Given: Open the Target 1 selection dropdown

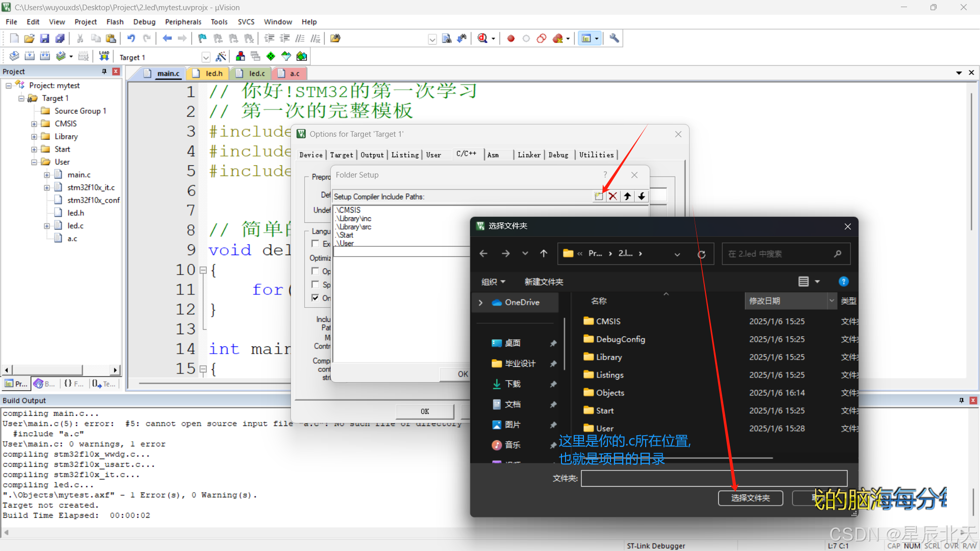Looking at the screenshot, I should [205, 57].
